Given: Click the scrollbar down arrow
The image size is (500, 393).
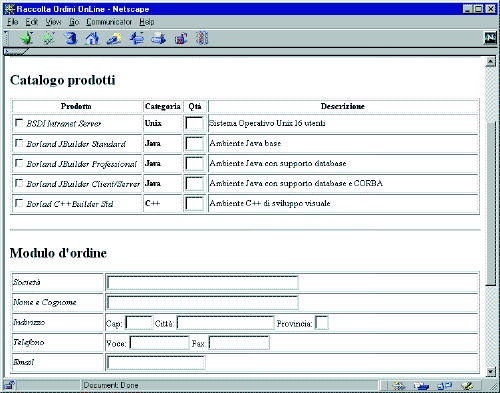Looking at the screenshot, I should 490,371.
